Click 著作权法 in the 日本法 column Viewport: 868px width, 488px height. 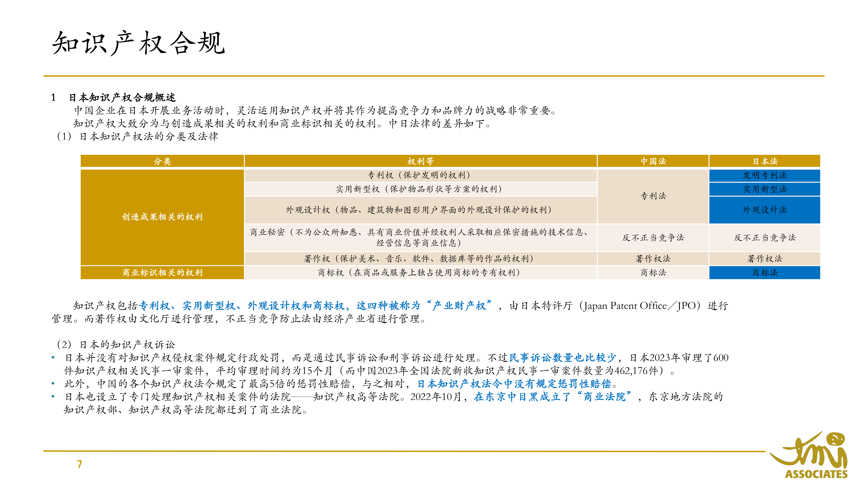coord(765,259)
